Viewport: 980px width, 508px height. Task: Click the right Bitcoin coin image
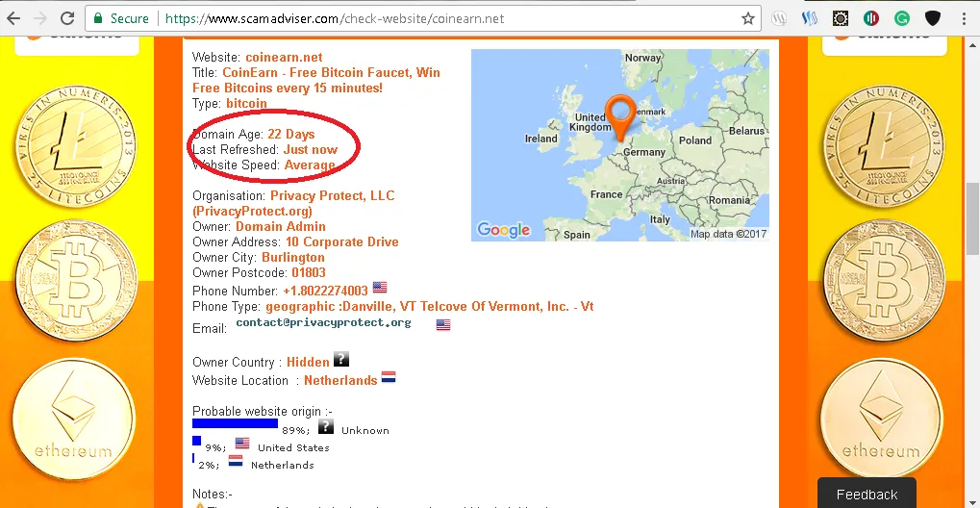(x=884, y=280)
